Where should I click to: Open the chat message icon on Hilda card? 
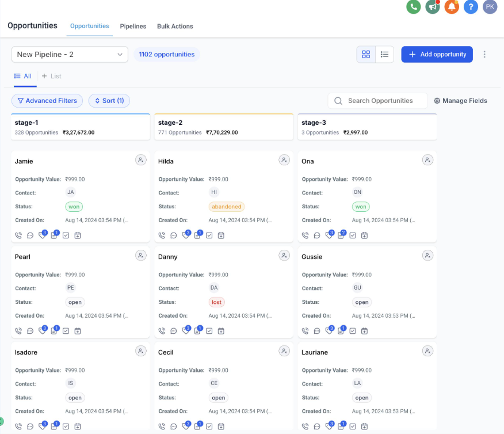point(174,235)
